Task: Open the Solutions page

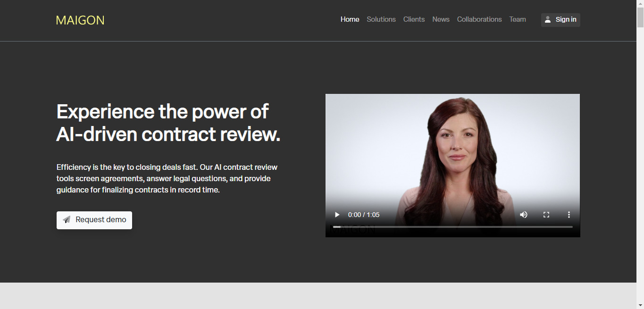Action: (x=381, y=19)
